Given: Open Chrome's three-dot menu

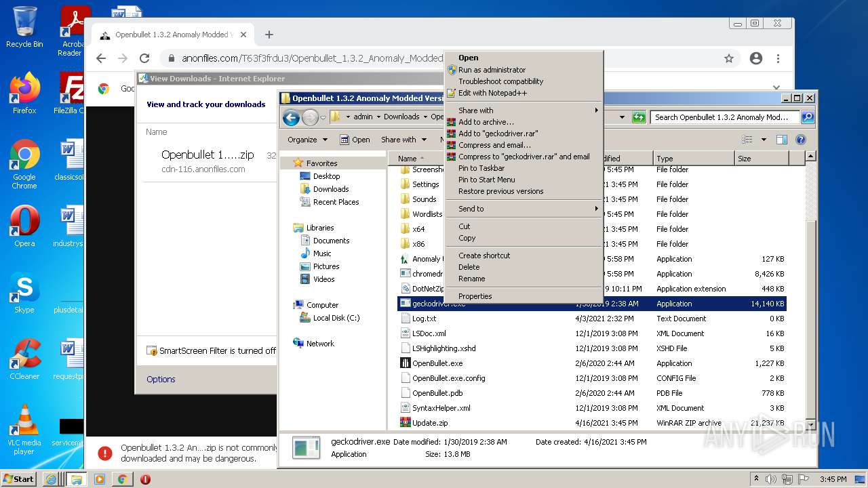Looking at the screenshot, I should point(778,58).
